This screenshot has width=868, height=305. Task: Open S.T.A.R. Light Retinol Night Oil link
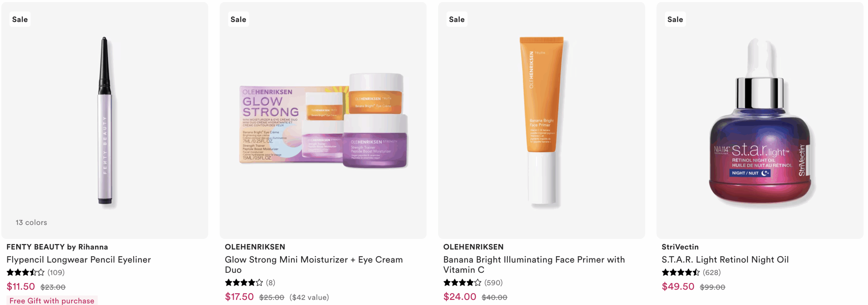(x=725, y=260)
